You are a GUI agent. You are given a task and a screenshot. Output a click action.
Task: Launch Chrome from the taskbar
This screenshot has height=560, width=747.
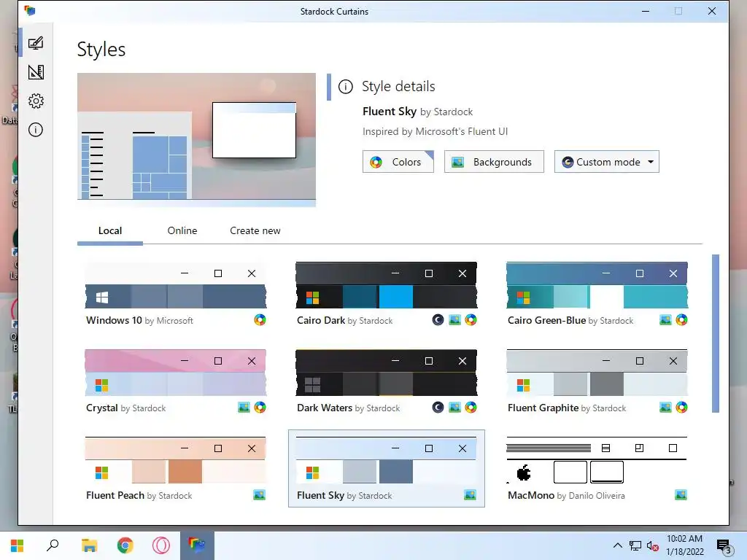[x=125, y=545]
